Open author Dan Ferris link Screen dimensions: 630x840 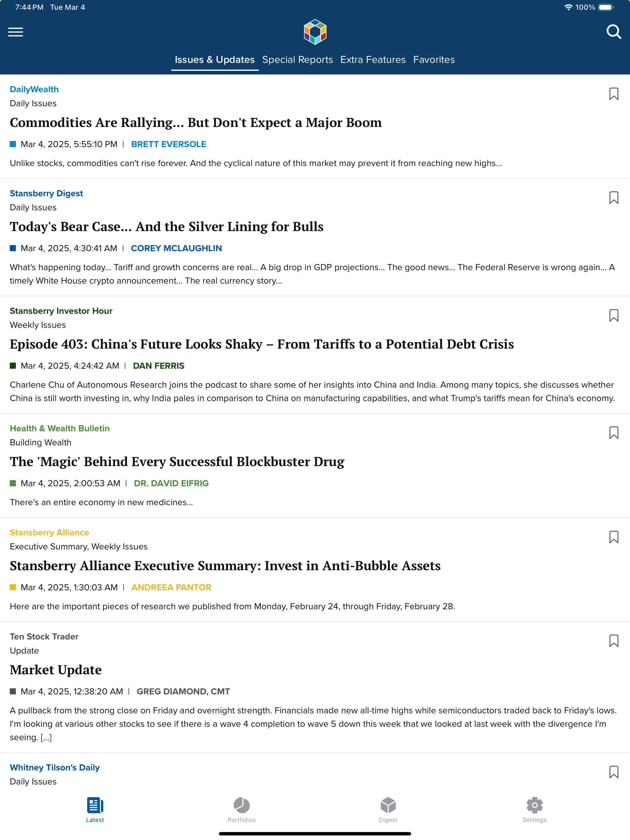coord(159,366)
